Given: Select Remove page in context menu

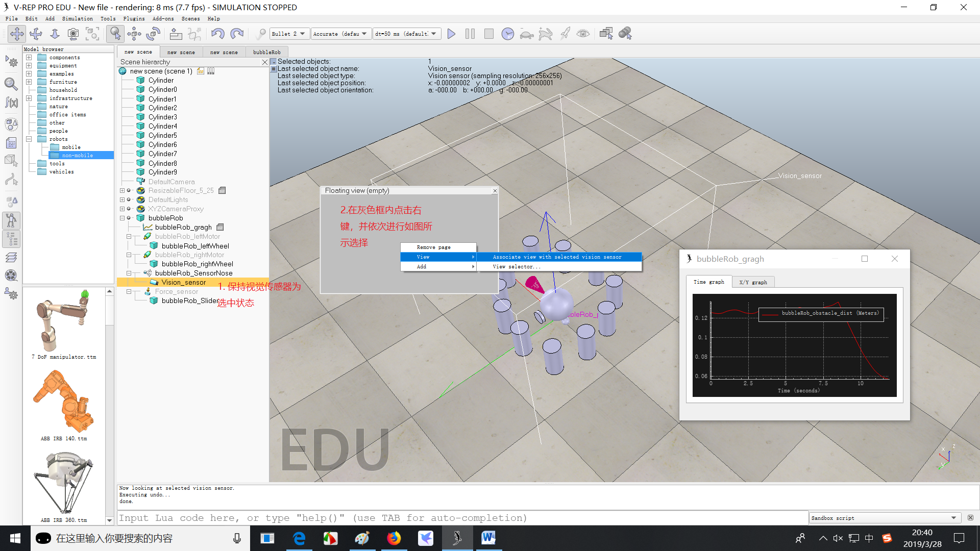Looking at the screenshot, I should point(433,247).
